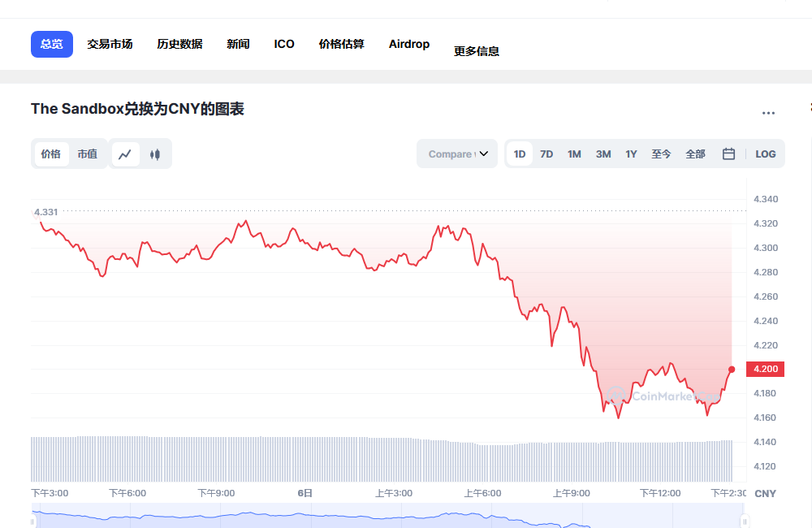The width and height of the screenshot is (812, 528).
Task: Select the 市值 market cap toggle
Action: pyautogui.click(x=88, y=154)
